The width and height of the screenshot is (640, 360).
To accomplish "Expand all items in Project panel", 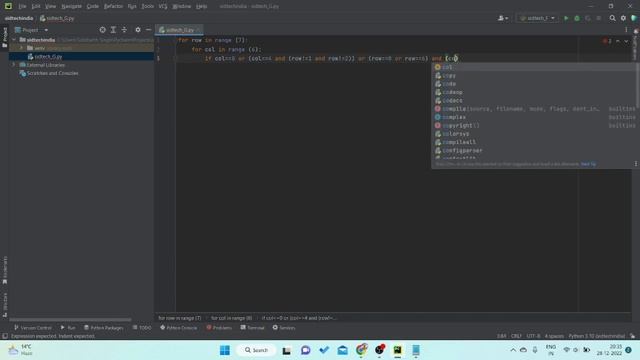I will pyautogui.click(x=113, y=30).
